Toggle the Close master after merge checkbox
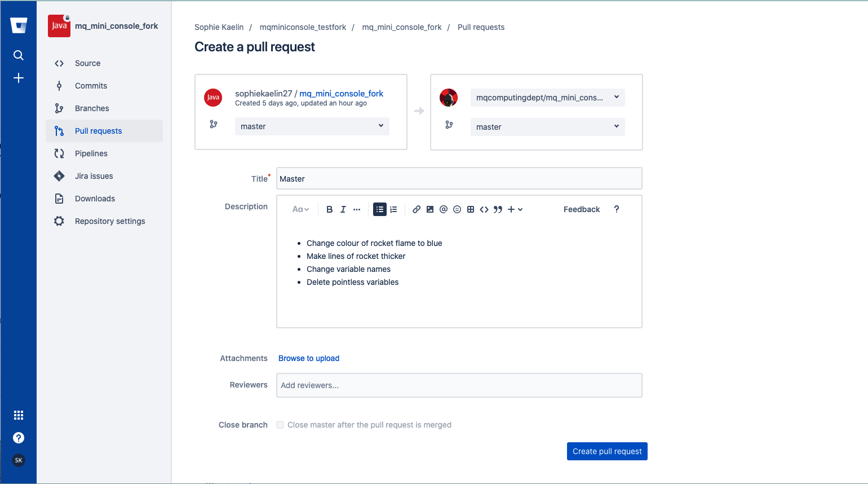The width and height of the screenshot is (868, 484). coord(280,425)
